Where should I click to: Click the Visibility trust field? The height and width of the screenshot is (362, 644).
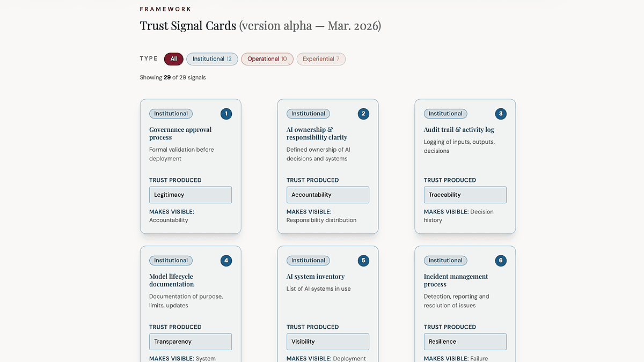(328, 342)
